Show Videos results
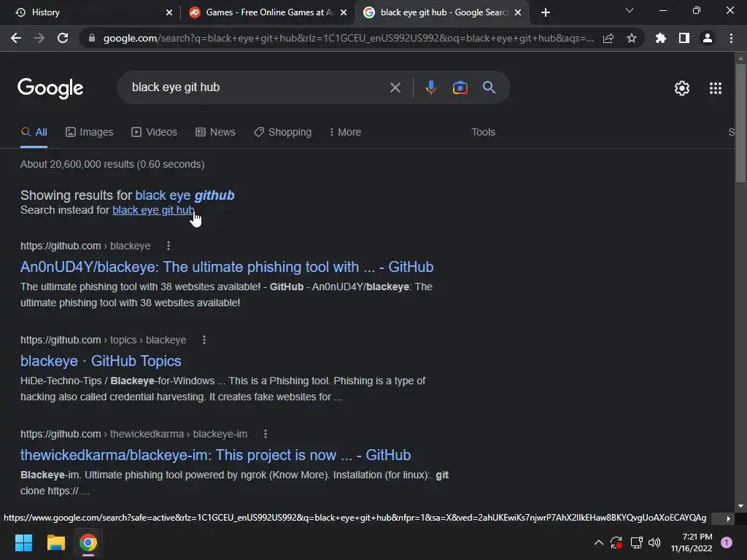 pos(155,132)
